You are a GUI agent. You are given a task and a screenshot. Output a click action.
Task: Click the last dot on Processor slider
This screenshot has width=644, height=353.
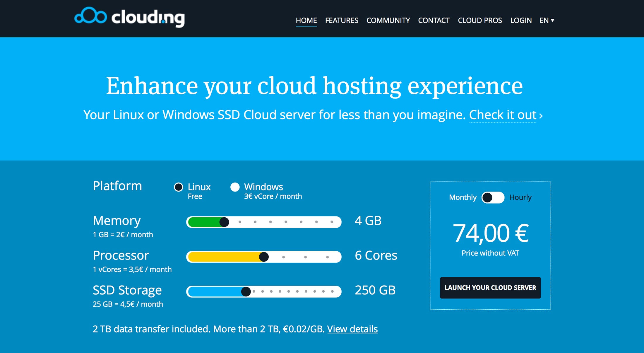pyautogui.click(x=327, y=257)
